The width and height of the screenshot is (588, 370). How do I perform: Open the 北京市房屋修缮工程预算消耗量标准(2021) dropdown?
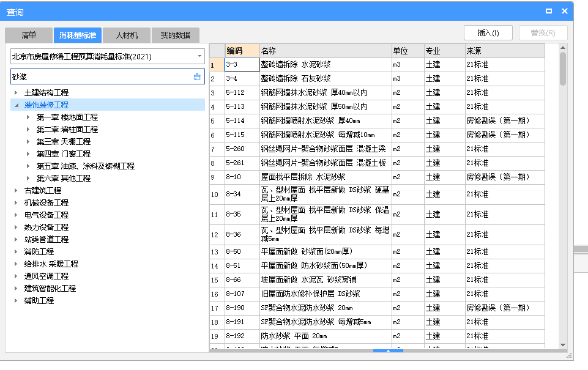[107, 57]
